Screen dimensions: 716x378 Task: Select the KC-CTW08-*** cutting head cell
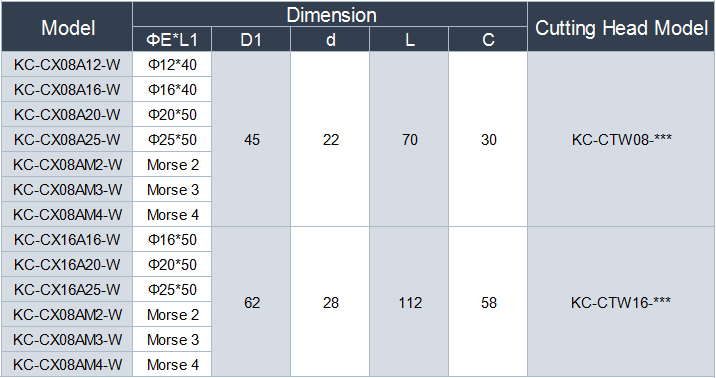(621, 139)
